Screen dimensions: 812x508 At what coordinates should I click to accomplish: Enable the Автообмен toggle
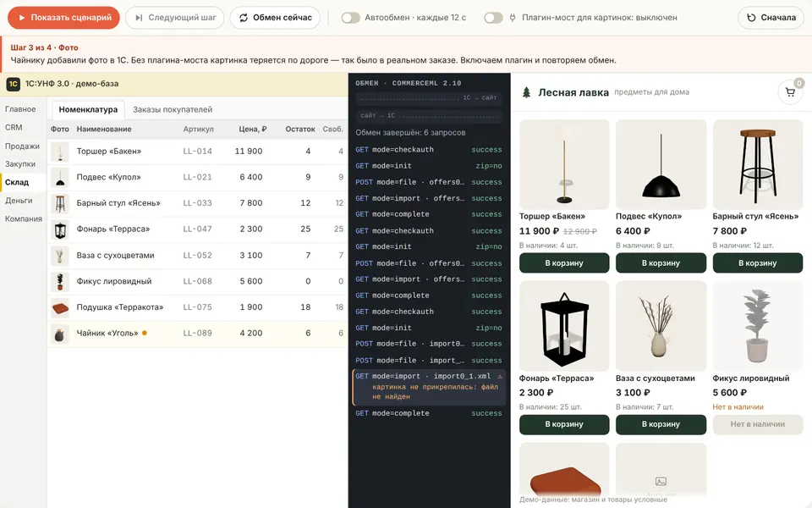(x=350, y=18)
